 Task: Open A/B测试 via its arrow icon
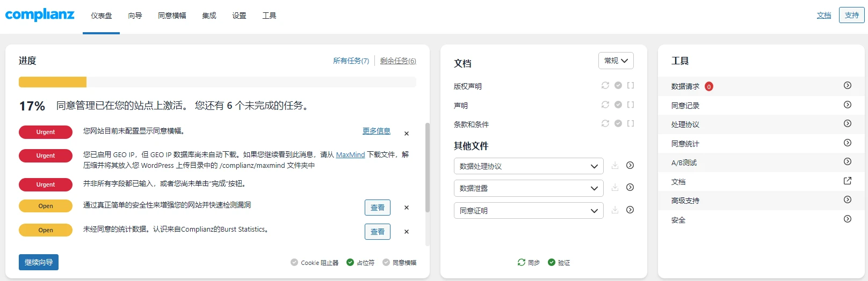tap(848, 161)
